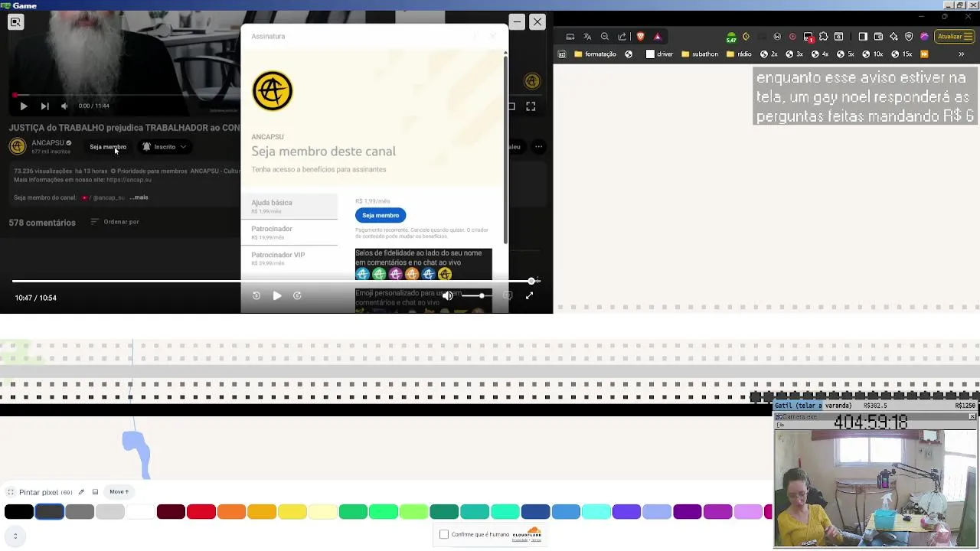Choose the yellow color swatch
Image resolution: width=980 pixels, height=551 pixels.
point(292,512)
